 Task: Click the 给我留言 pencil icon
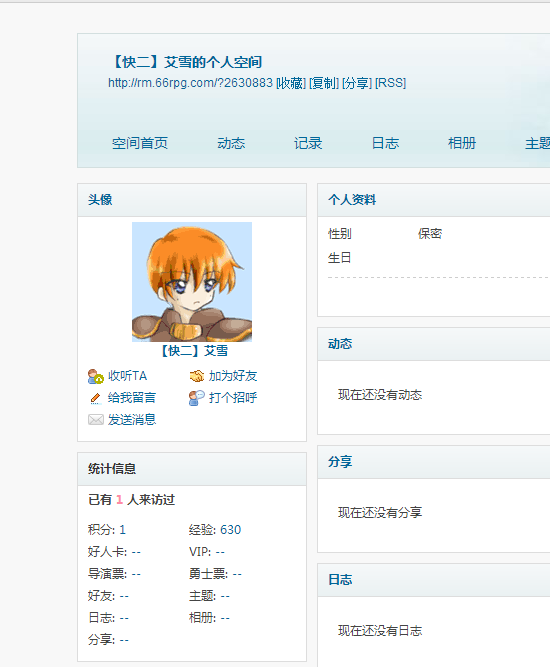96,398
